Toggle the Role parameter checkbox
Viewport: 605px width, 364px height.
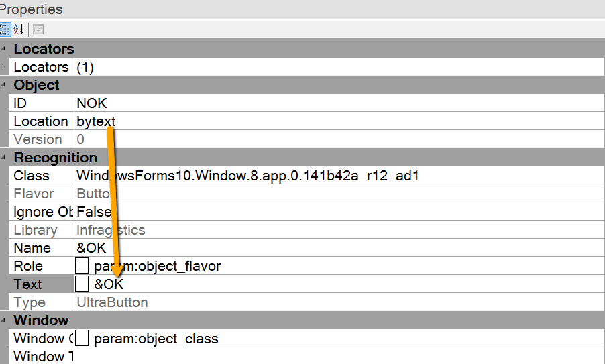coord(82,266)
